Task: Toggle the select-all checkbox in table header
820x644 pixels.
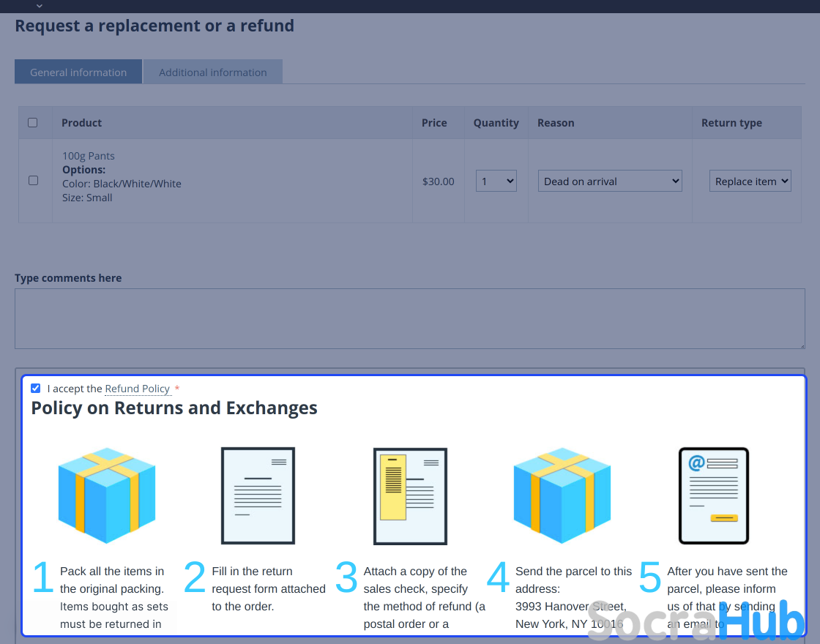Action: [x=33, y=123]
